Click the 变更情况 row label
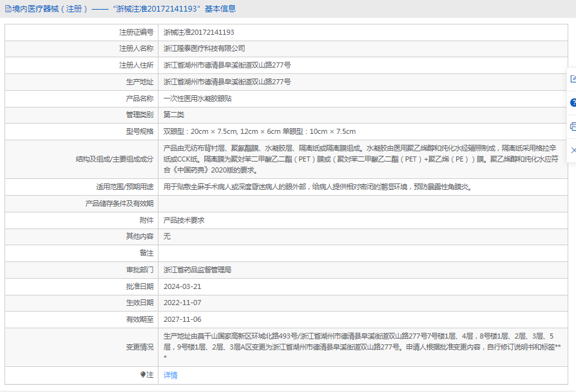This screenshot has height=392, width=576. tap(140, 347)
